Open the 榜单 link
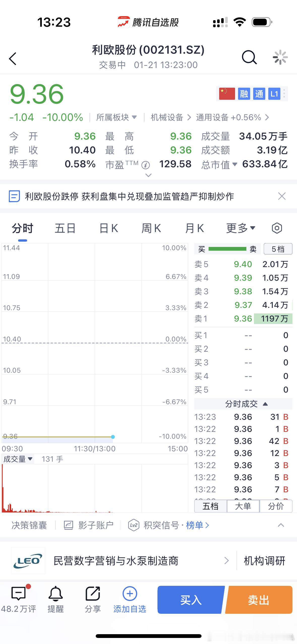Viewport: 297px width, 644px height. pos(197,525)
